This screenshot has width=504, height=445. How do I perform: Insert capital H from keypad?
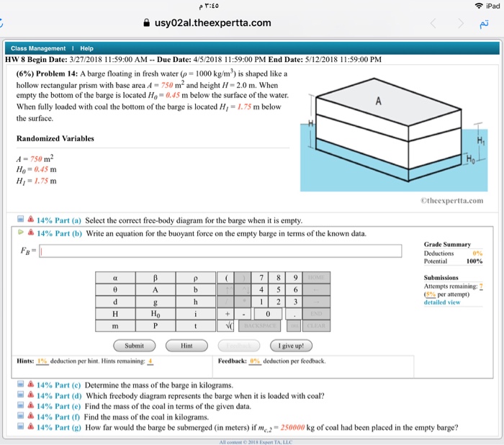115,313
